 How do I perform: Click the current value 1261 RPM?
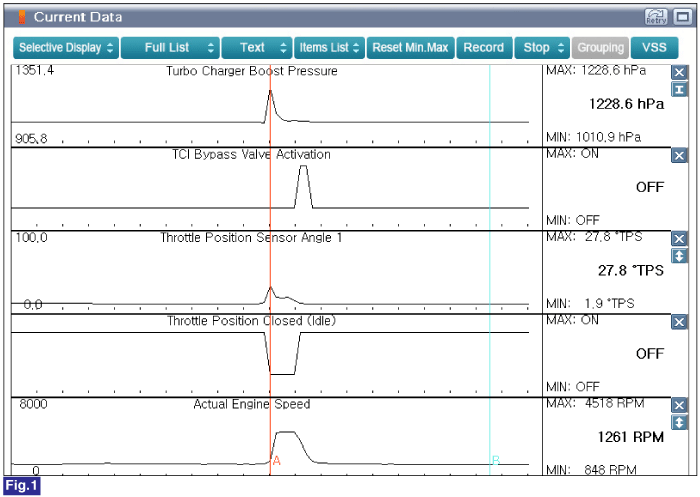[x=631, y=437]
